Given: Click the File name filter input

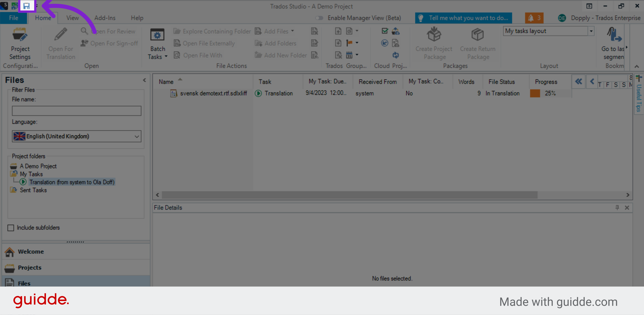Looking at the screenshot, I should tap(77, 111).
